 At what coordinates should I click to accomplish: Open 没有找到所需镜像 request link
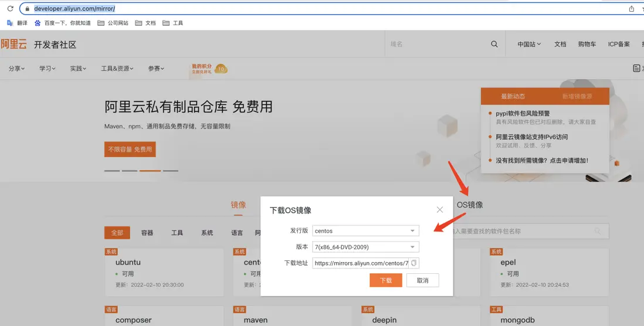[542, 161]
